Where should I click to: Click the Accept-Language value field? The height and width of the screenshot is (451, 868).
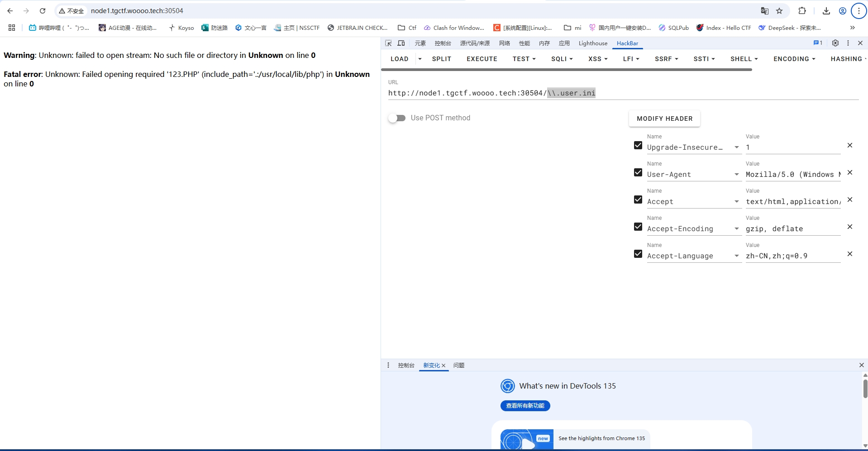793,256
